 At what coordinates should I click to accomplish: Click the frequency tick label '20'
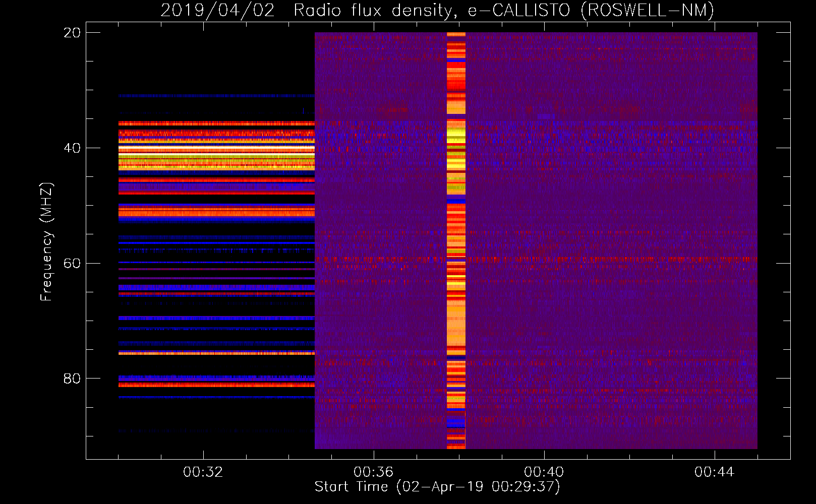coord(72,33)
